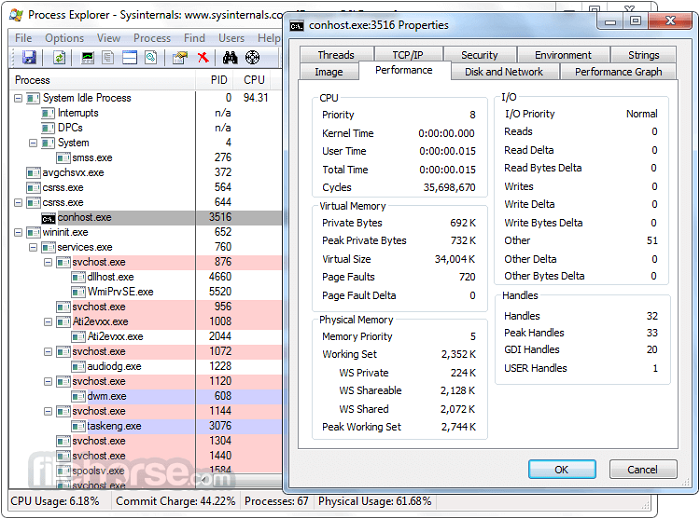Collapse the services.exe tree node
This screenshot has height=519, width=700.
click(x=33, y=247)
